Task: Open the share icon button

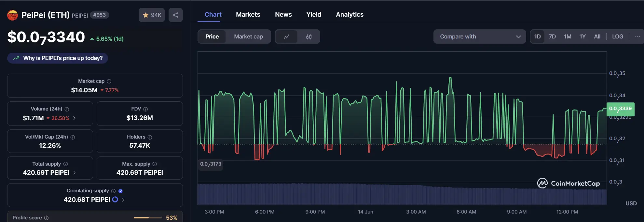Action: pos(176,15)
